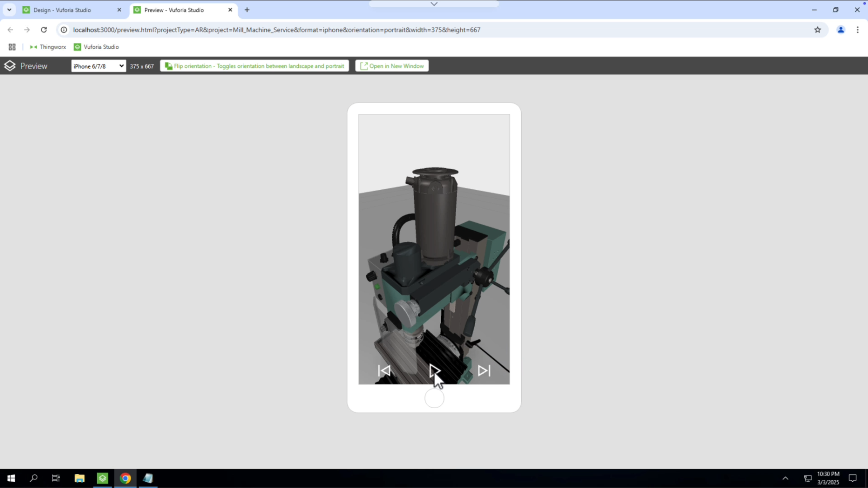Rewind to the previous sequence step
This screenshot has width=868, height=488.
pyautogui.click(x=384, y=371)
